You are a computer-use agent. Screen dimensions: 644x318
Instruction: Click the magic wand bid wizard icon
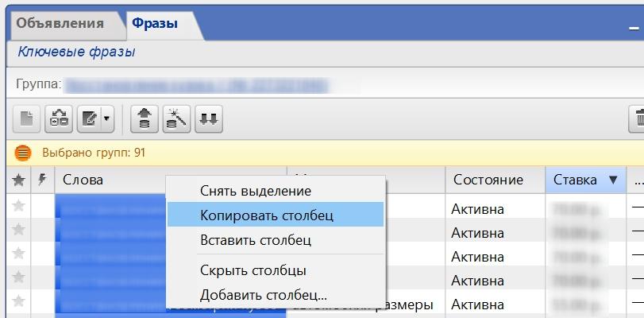175,119
